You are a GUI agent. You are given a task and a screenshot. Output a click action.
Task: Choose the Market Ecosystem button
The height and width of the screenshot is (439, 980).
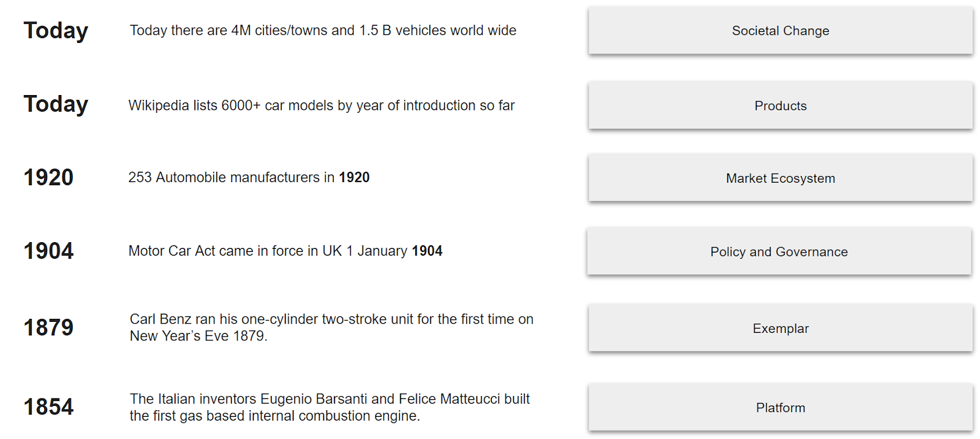780,178
